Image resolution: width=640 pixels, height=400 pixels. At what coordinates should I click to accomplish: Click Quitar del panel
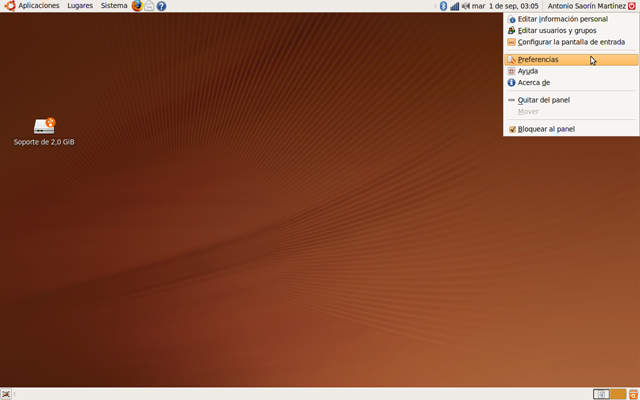[x=543, y=100]
